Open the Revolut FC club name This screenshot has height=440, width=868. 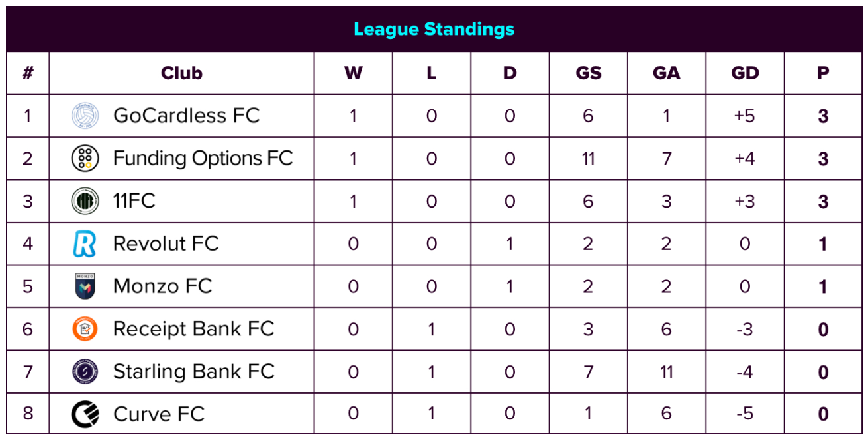coord(166,244)
